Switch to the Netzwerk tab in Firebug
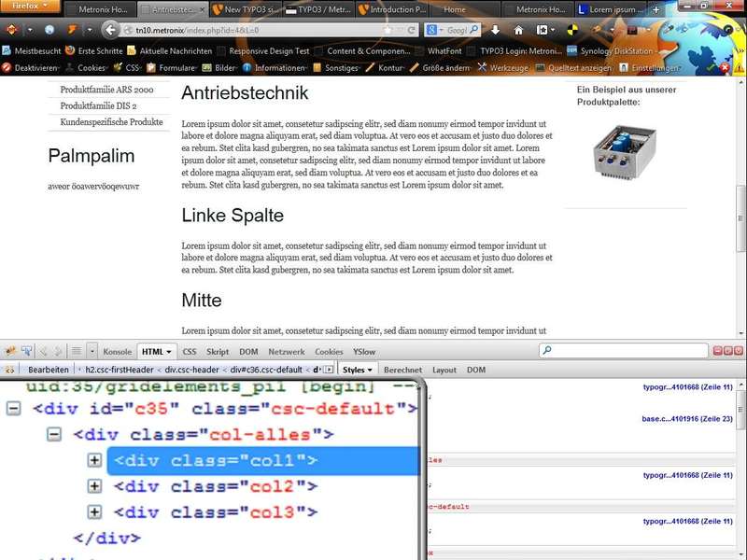The width and height of the screenshot is (747, 560). click(x=287, y=352)
